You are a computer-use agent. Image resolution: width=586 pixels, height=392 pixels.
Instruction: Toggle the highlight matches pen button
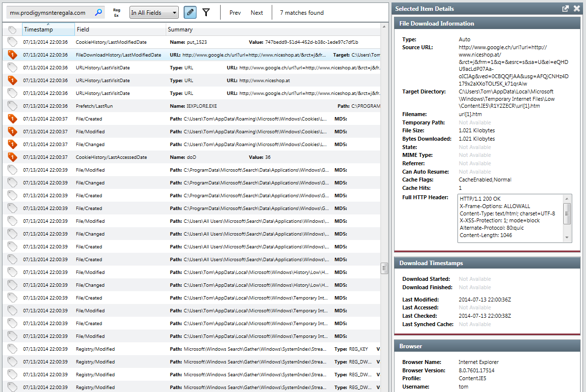[190, 12]
